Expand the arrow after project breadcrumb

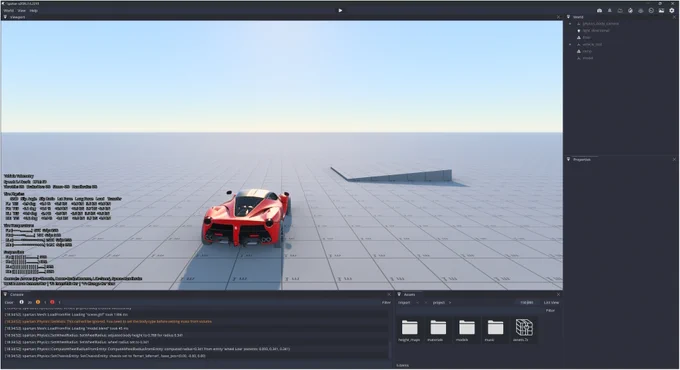pos(450,302)
